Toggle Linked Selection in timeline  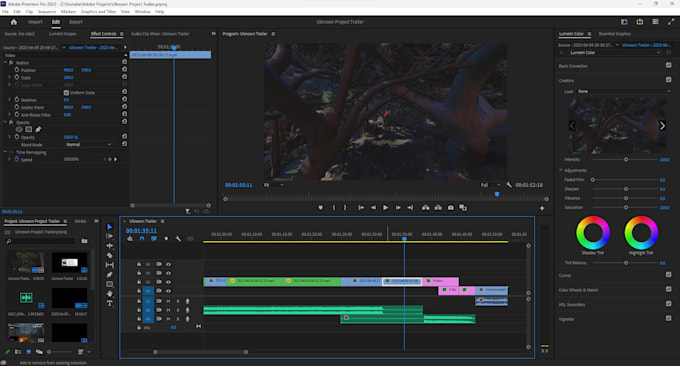[154, 239]
